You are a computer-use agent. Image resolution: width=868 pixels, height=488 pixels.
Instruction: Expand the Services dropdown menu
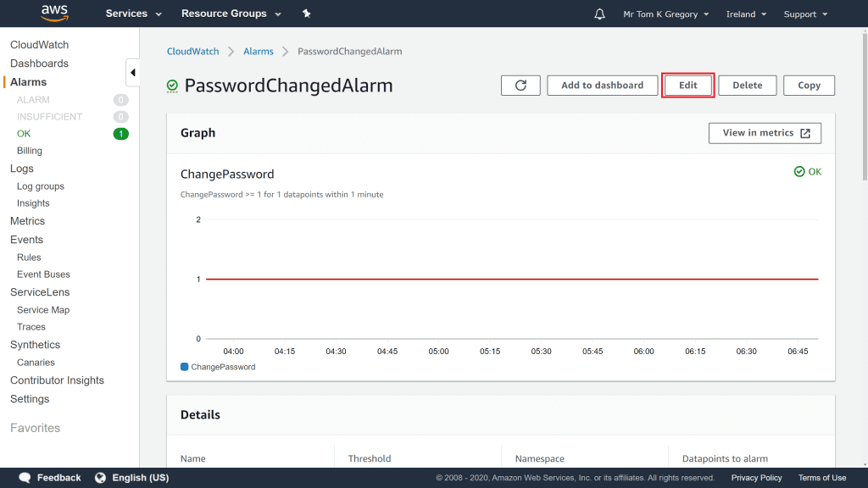(x=133, y=14)
